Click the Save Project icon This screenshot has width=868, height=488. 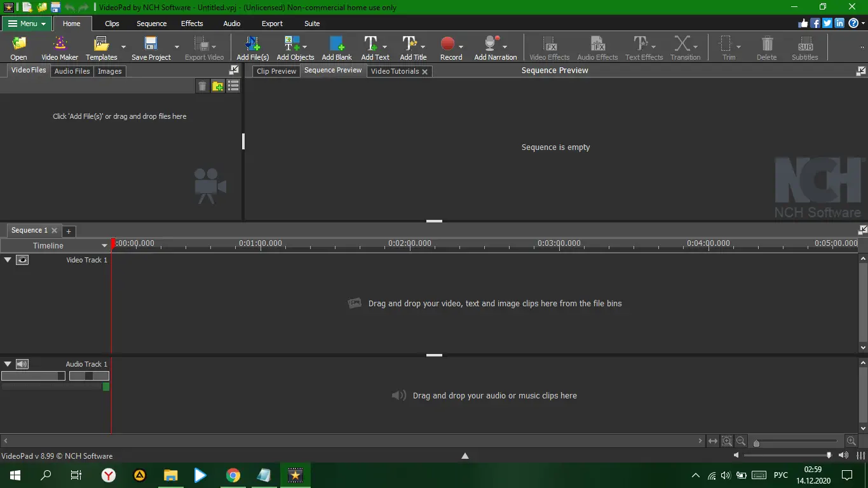151,44
